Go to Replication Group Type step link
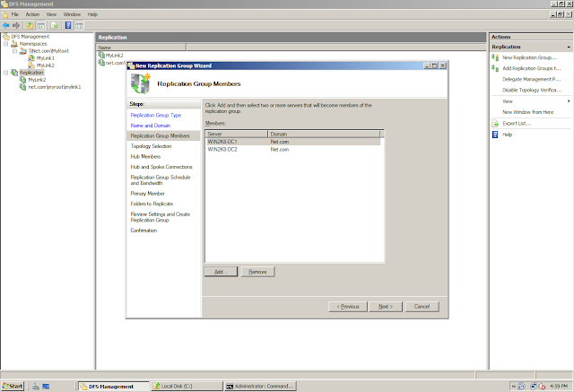This screenshot has width=574, height=392. [156, 115]
